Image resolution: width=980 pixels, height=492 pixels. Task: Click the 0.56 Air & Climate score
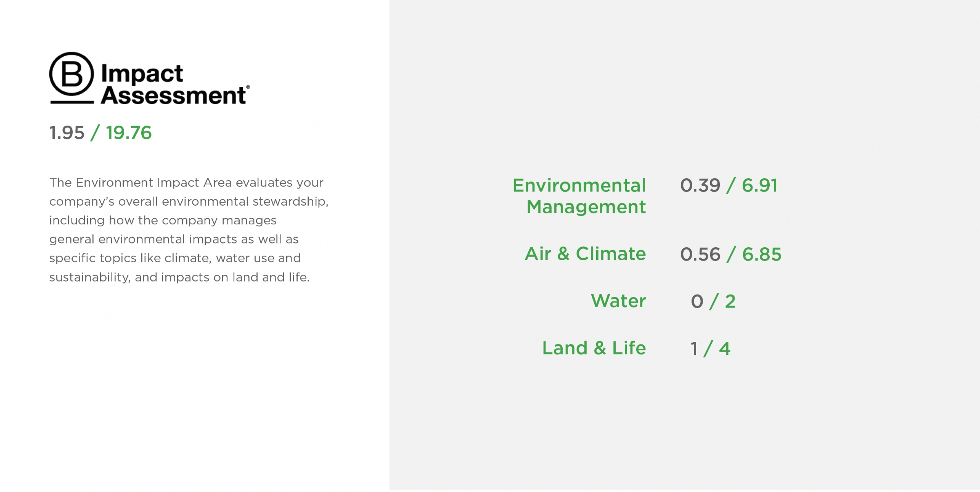pos(700,255)
